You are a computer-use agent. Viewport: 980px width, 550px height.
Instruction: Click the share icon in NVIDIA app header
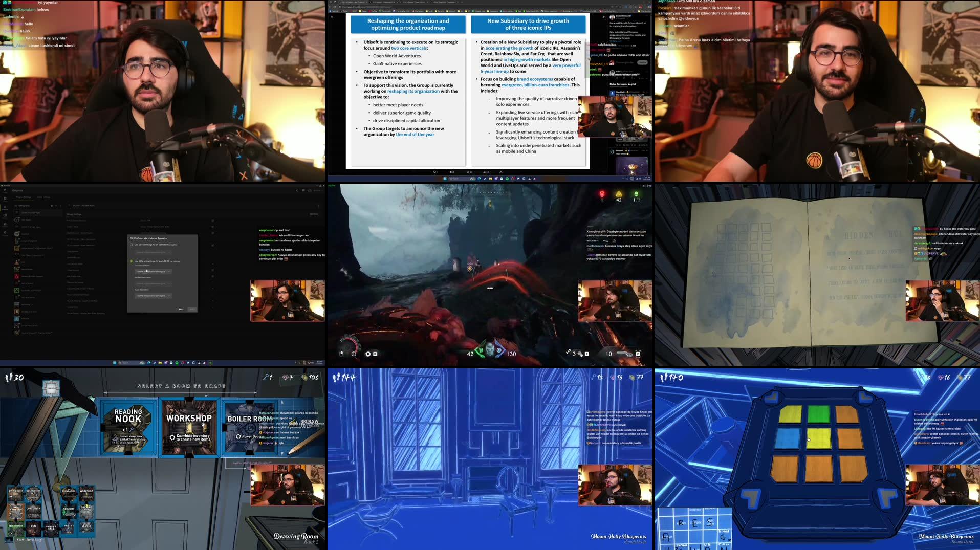(297, 190)
